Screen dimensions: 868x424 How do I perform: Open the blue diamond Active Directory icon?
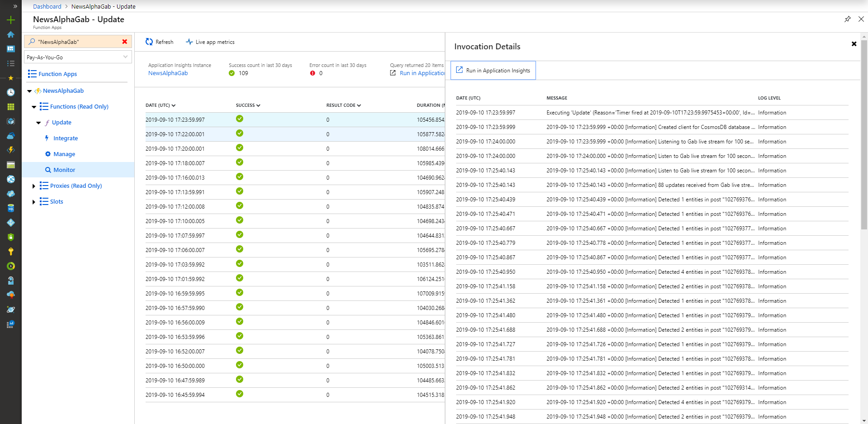pos(11,223)
